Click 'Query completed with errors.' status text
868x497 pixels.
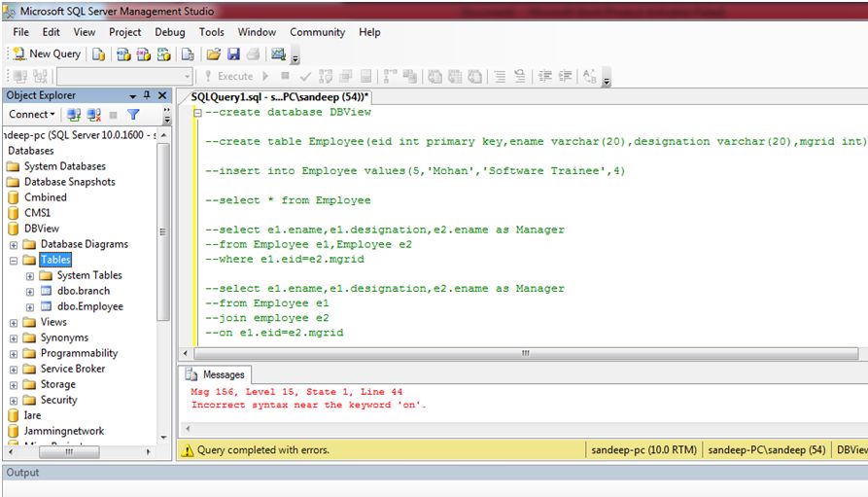coord(263,450)
